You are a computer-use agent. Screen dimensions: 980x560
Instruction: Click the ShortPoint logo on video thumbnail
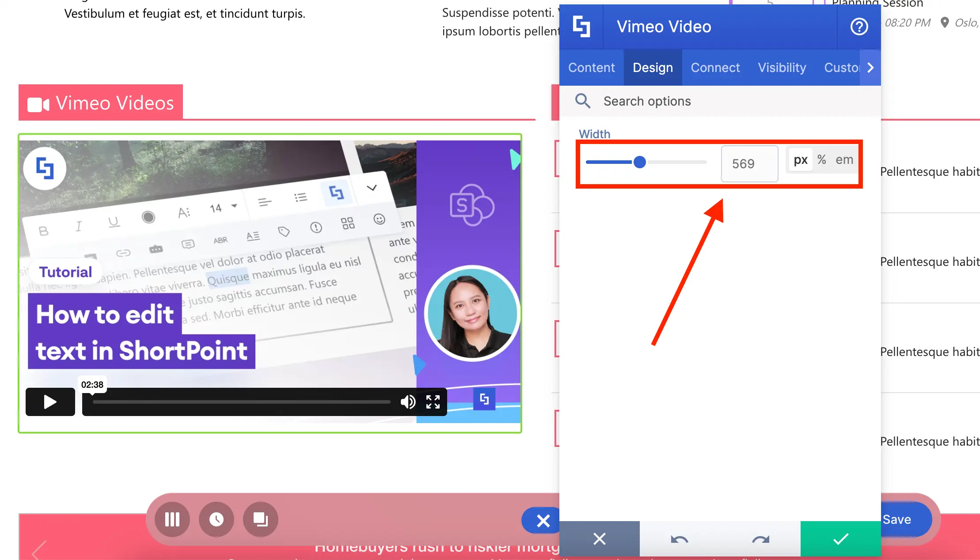45,168
